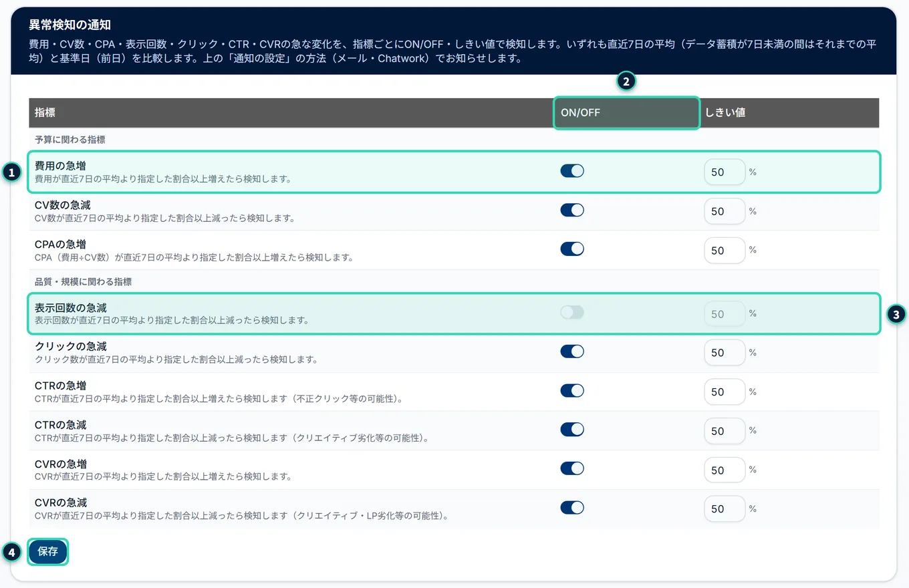Toggle the CVRの急減 switch

[x=572, y=508]
